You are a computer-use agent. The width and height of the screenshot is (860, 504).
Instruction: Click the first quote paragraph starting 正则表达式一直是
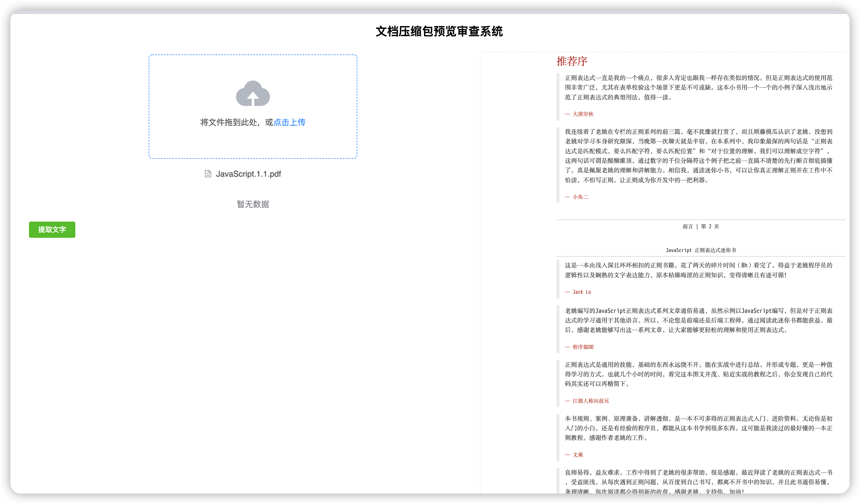click(x=698, y=87)
